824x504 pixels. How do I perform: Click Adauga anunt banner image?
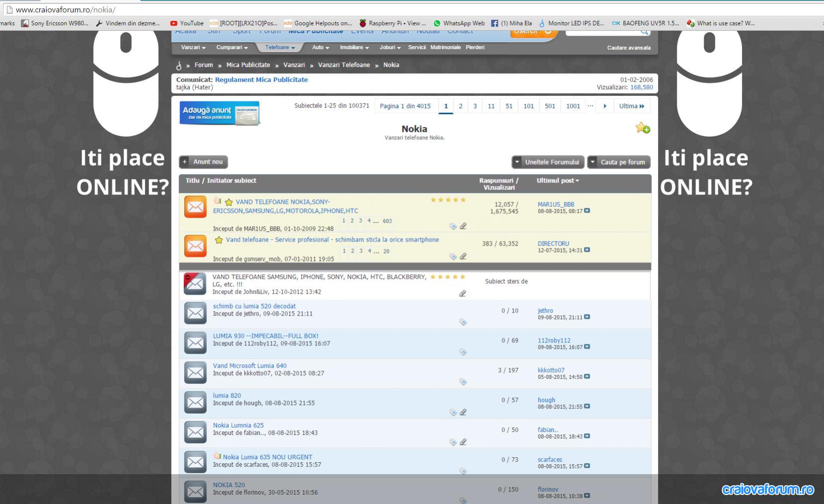[219, 113]
